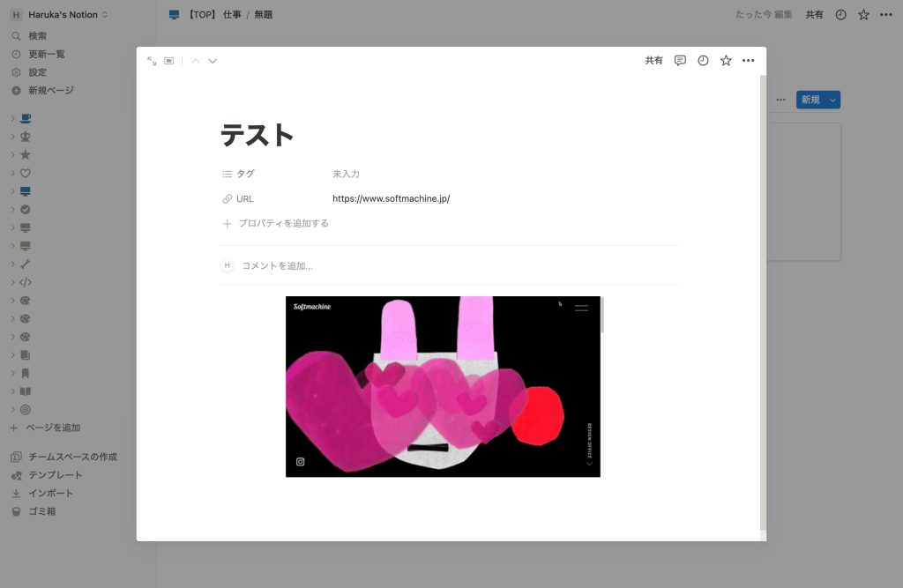
Task: Open ゴミ箱 trash in the sidebar
Action: (x=34, y=511)
